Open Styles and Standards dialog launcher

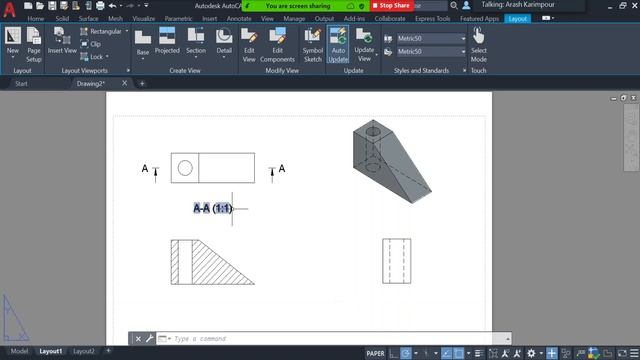[464, 71]
